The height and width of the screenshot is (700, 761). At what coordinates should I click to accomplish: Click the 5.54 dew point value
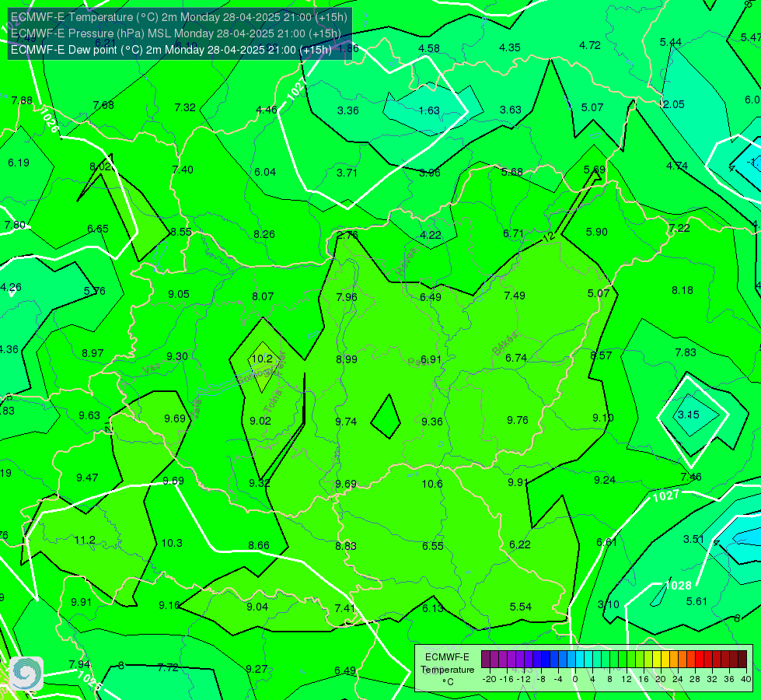(x=521, y=607)
